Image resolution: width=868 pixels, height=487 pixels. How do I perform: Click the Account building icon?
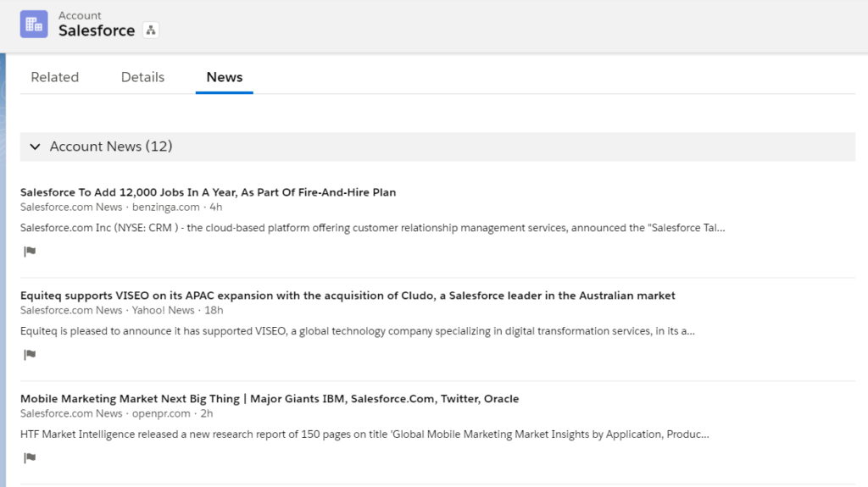click(34, 25)
